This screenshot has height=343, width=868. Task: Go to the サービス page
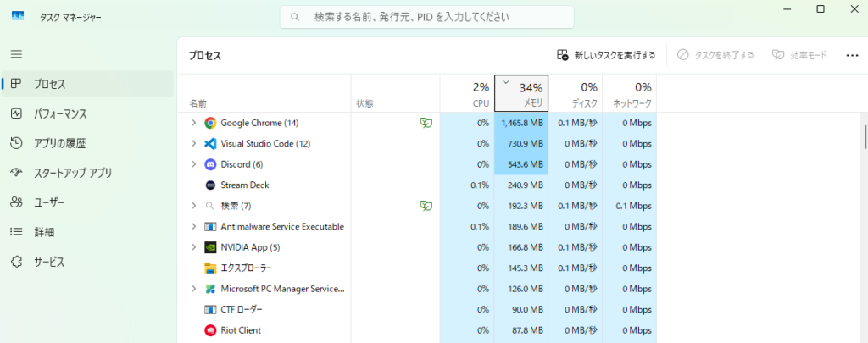coord(49,262)
